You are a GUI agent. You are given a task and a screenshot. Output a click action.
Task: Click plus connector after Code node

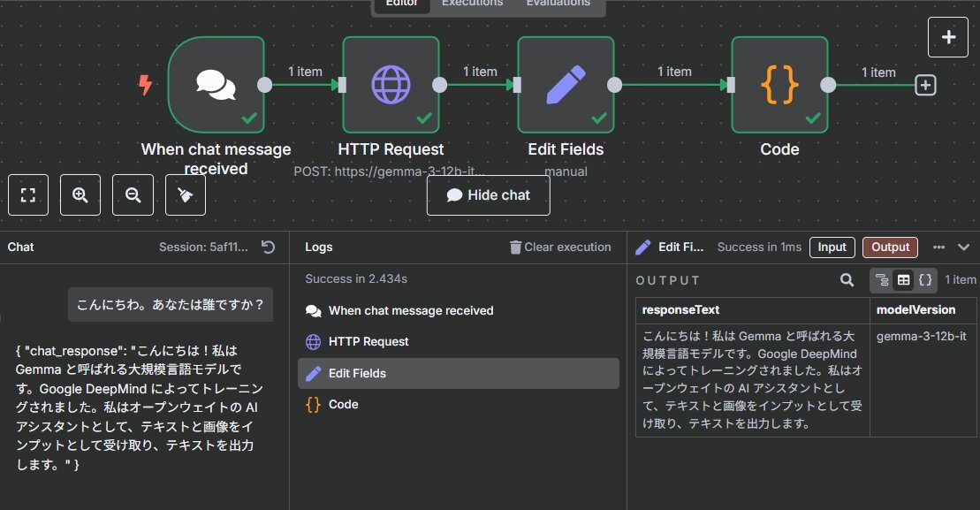click(x=925, y=85)
